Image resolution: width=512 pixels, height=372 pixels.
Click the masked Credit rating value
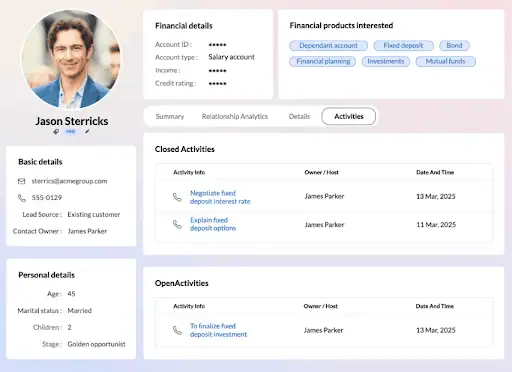tap(217, 84)
